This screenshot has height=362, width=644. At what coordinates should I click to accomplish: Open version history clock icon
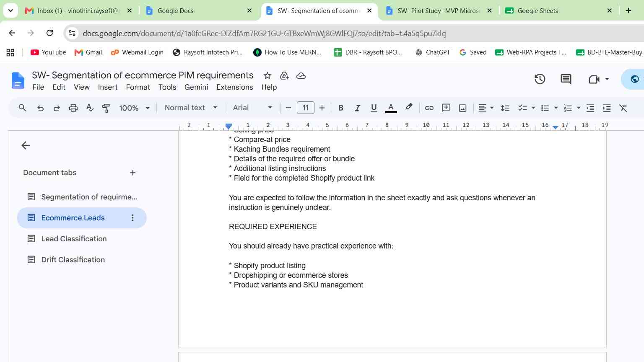point(540,79)
